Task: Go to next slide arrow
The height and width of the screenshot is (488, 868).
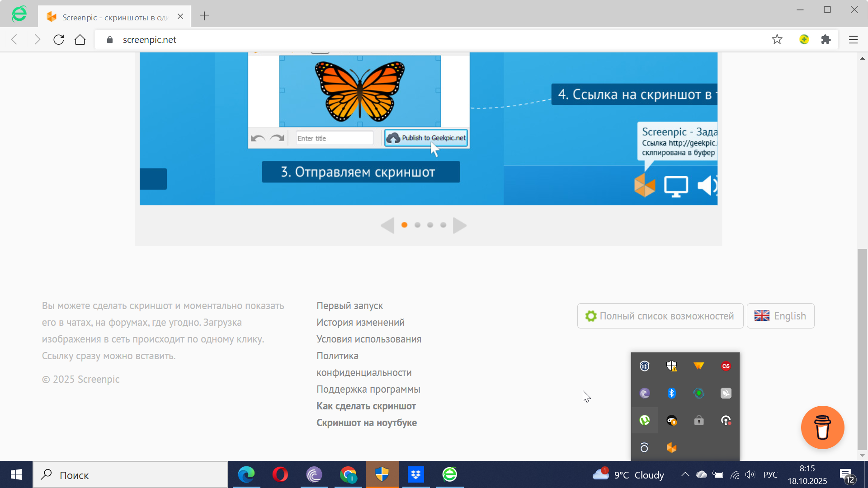Action: pyautogui.click(x=459, y=225)
